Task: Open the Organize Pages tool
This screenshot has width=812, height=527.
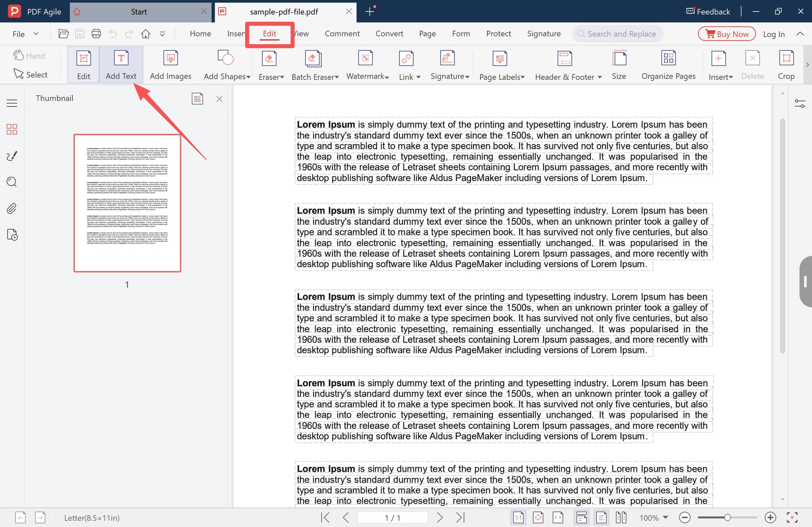Action: (668, 65)
